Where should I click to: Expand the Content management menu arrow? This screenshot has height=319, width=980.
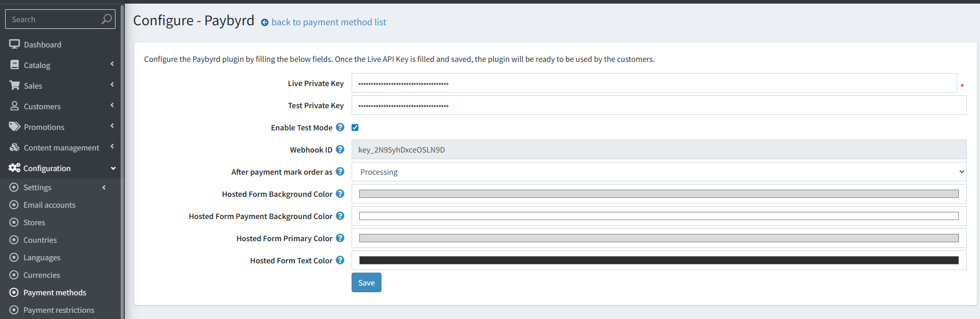tap(112, 146)
